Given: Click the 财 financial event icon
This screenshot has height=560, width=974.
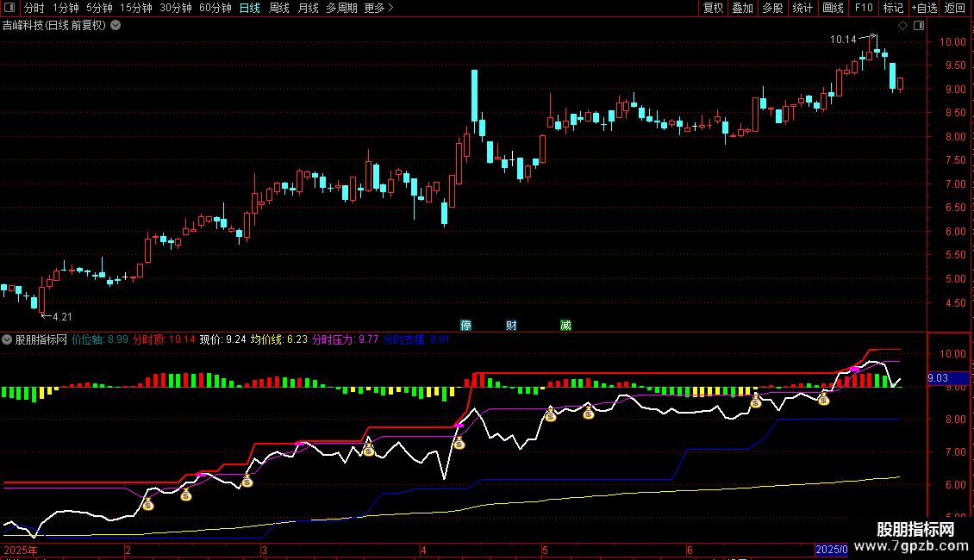Looking at the screenshot, I should point(511,326).
